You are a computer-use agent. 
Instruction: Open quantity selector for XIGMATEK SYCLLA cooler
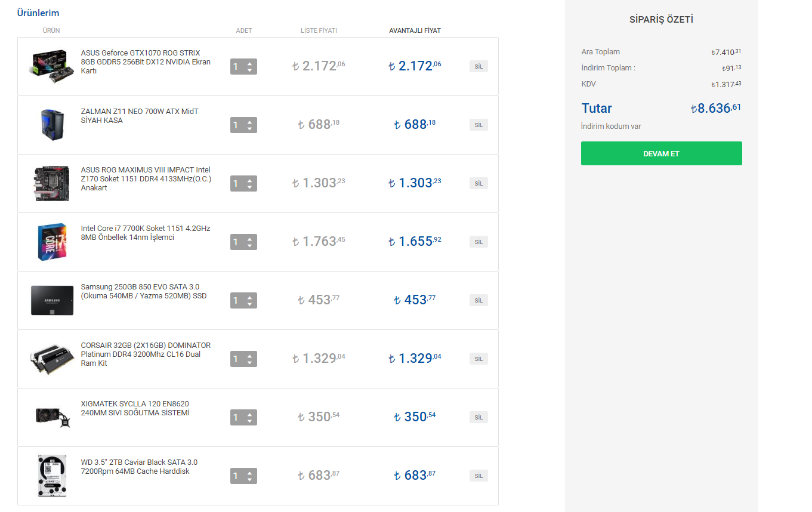tap(243, 417)
